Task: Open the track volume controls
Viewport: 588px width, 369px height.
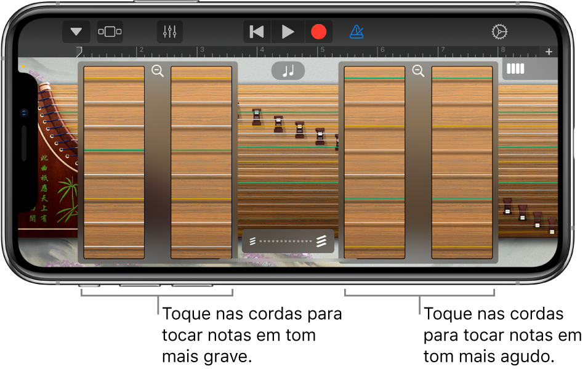Action: (x=171, y=30)
